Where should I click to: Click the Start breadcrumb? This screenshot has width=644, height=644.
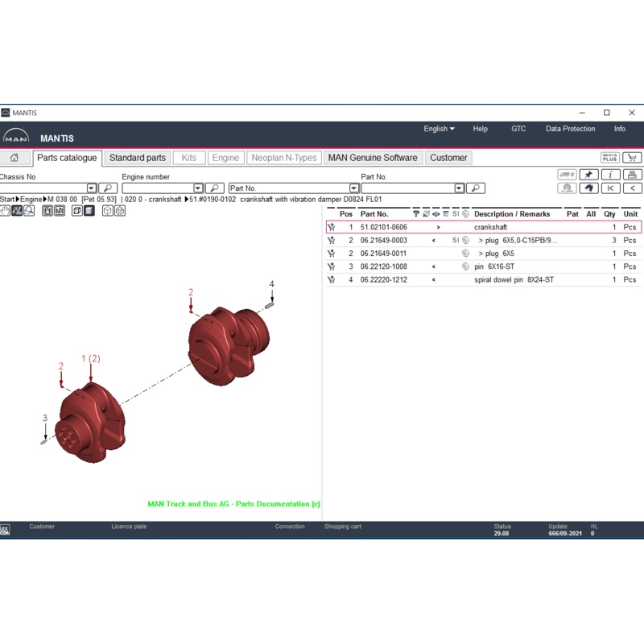tap(7, 199)
